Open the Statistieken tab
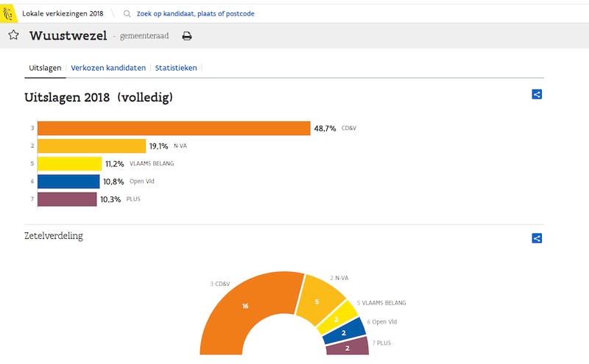This screenshot has width=589, height=364. (176, 68)
